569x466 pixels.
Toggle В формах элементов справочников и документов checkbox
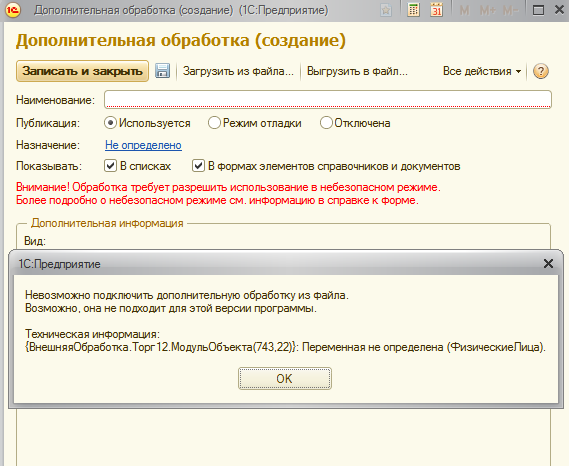pyautogui.click(x=198, y=166)
